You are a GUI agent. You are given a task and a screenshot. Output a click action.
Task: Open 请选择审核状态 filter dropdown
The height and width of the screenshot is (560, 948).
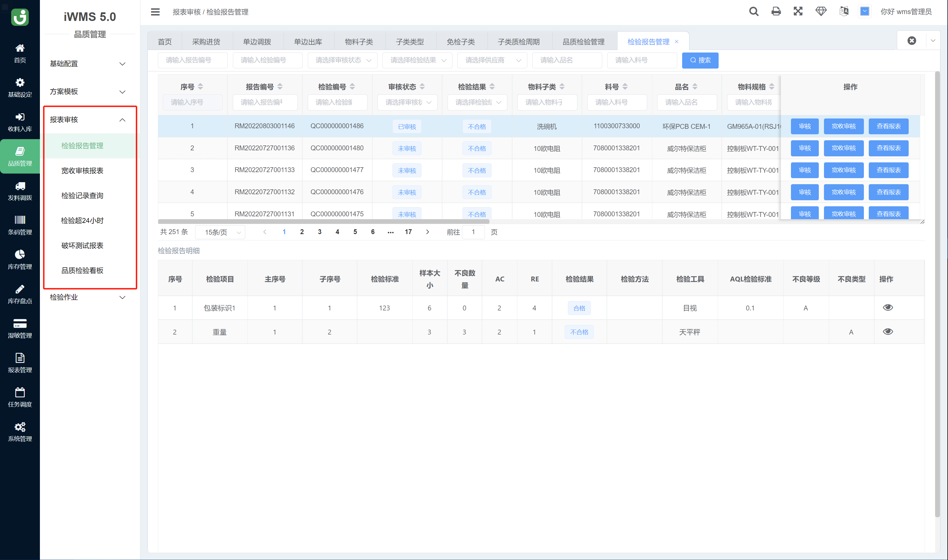click(342, 60)
